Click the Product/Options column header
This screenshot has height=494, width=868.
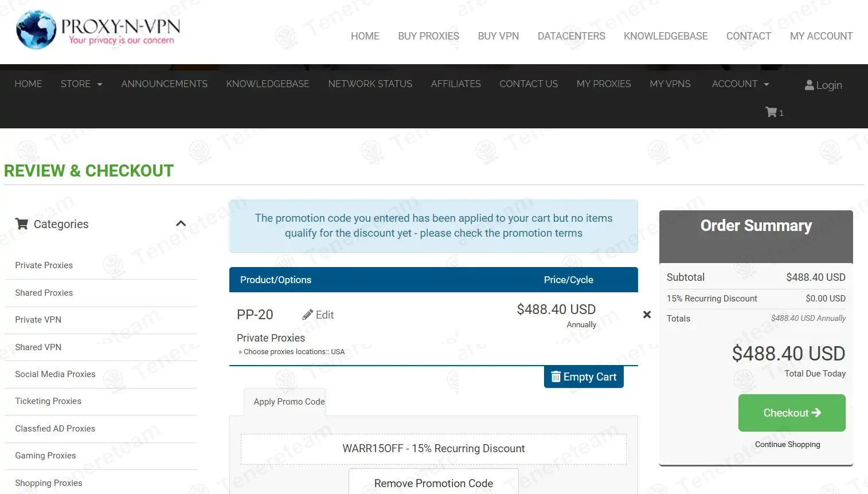[276, 280]
